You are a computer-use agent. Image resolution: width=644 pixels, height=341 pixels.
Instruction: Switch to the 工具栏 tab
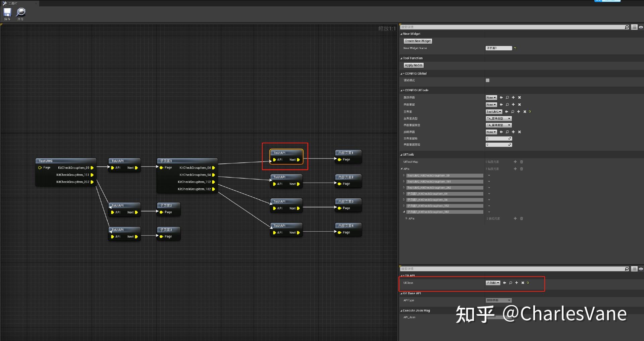click(x=13, y=3)
